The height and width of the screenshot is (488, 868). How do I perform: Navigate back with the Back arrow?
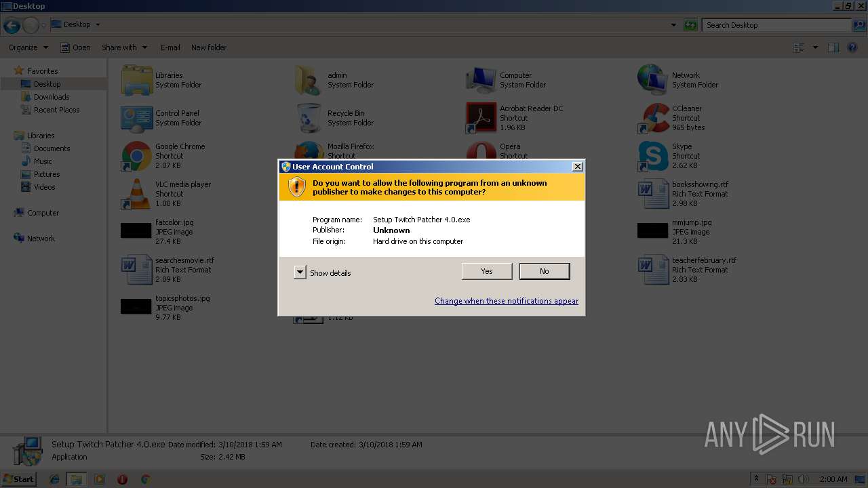12,26
